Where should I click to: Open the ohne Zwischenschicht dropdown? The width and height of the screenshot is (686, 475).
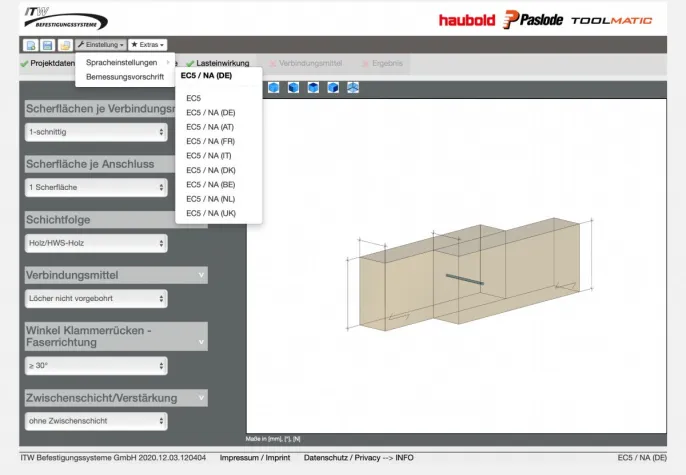(96, 422)
